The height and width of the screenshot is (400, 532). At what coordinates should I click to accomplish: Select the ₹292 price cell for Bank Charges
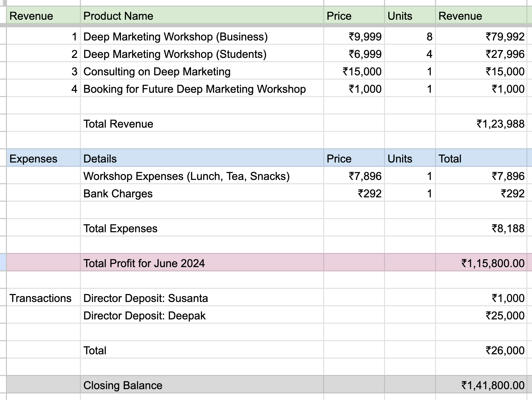(354, 193)
